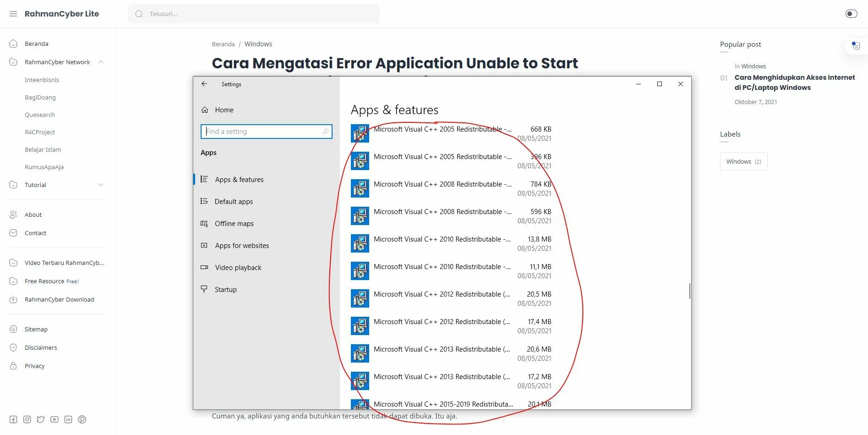Open Video playback settings
868x435 pixels.
(238, 267)
